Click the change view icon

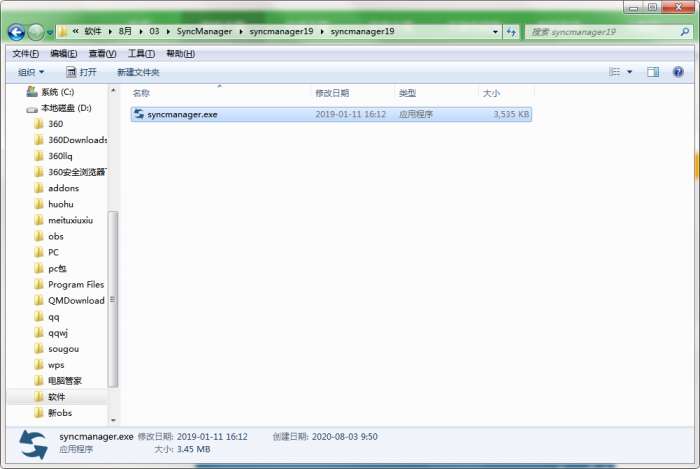pyautogui.click(x=615, y=72)
